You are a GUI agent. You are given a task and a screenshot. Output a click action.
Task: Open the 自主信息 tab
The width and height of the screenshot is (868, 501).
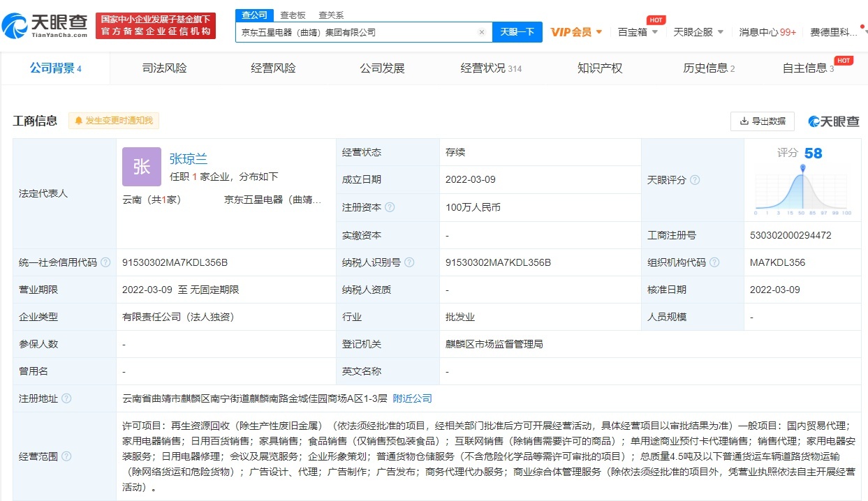pos(810,68)
